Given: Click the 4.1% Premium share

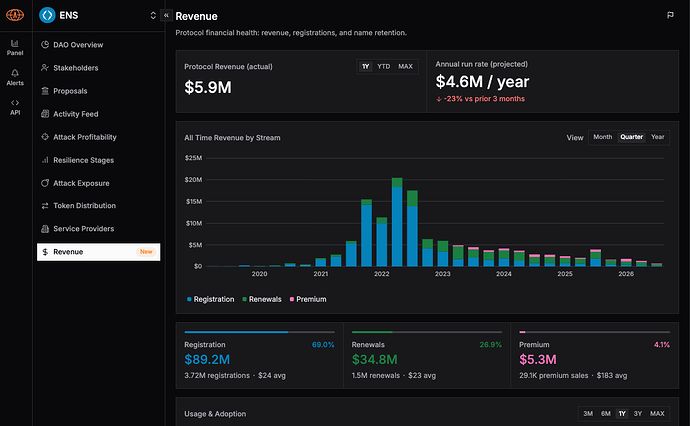Looking at the screenshot, I should coord(662,345).
